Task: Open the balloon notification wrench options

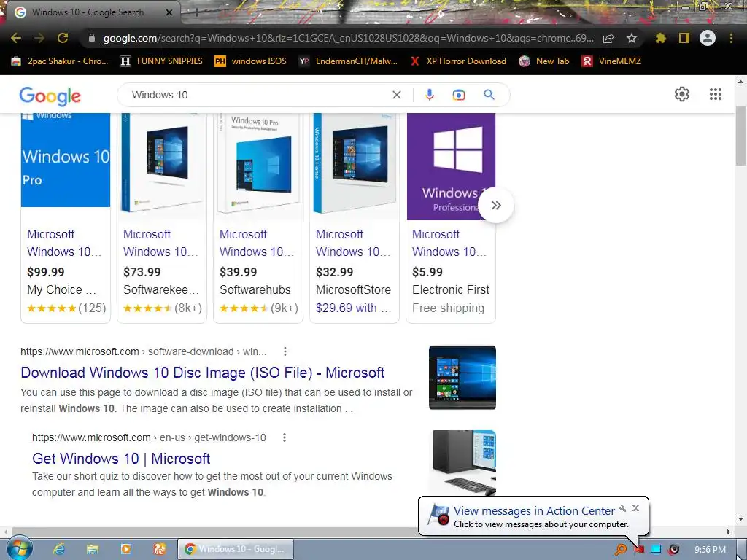Action: point(622,508)
